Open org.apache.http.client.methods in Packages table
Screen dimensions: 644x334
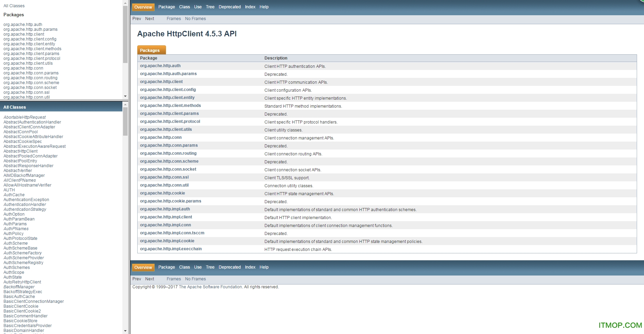pos(170,106)
